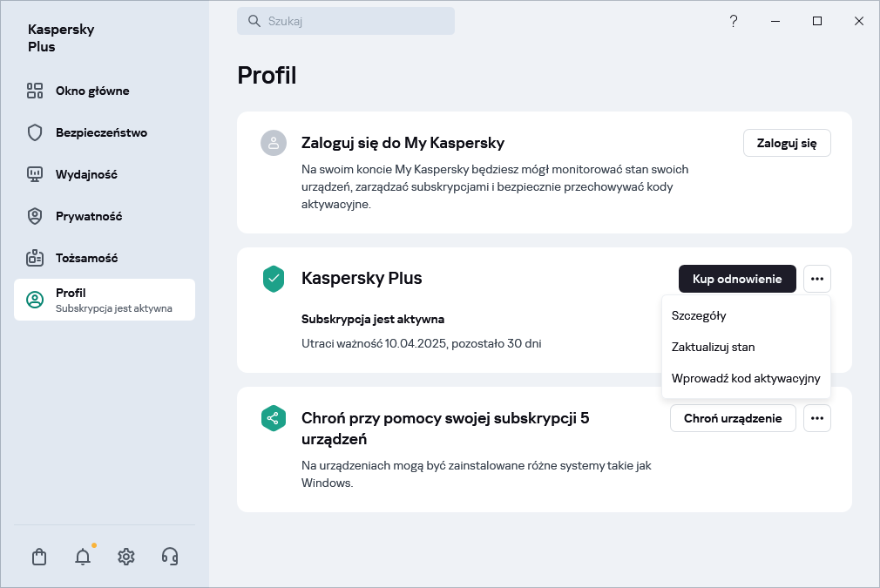
Task: Open the store shopping bag icon
Action: pos(39,557)
